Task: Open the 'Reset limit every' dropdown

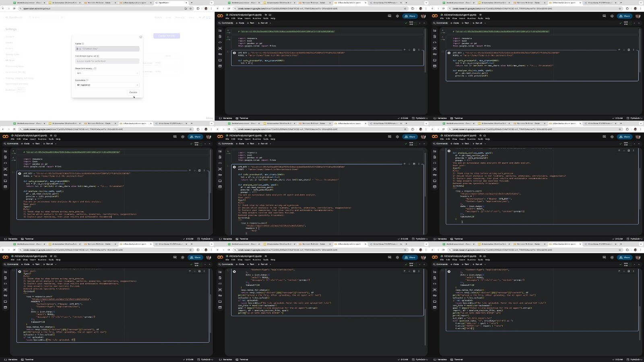Action: pos(107,73)
